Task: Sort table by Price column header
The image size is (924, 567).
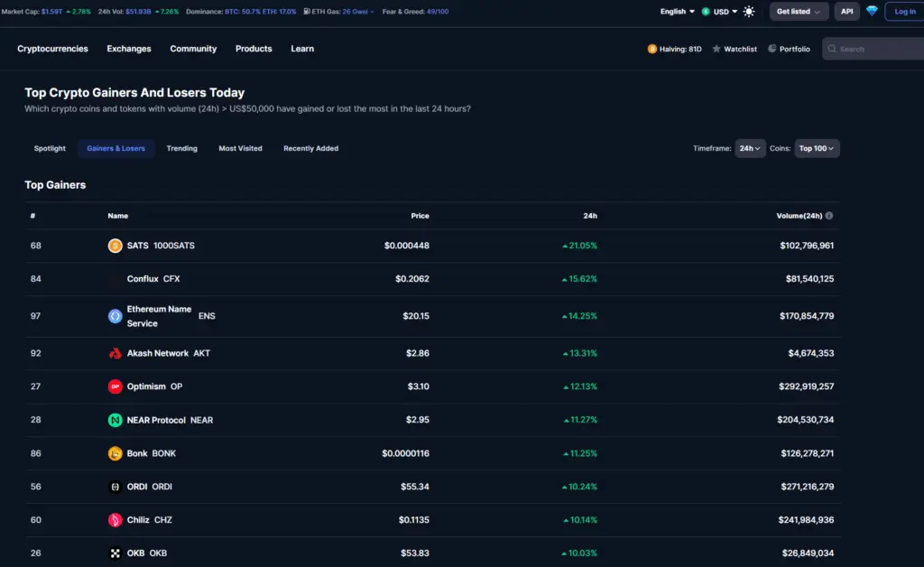Action: [420, 216]
